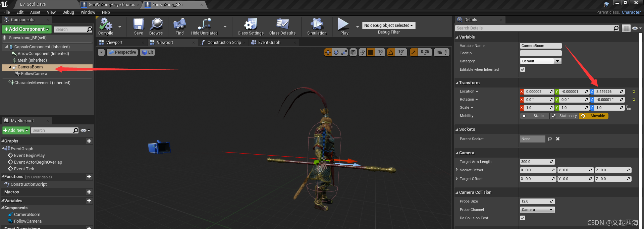Add a new Macro
The height and width of the screenshot is (229, 644).
[x=89, y=192]
